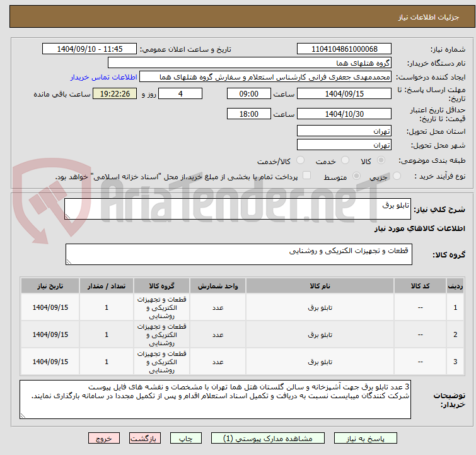This screenshot has height=455, width=476.
Task: Click the goods group cell in row 3
Action: [161, 362]
